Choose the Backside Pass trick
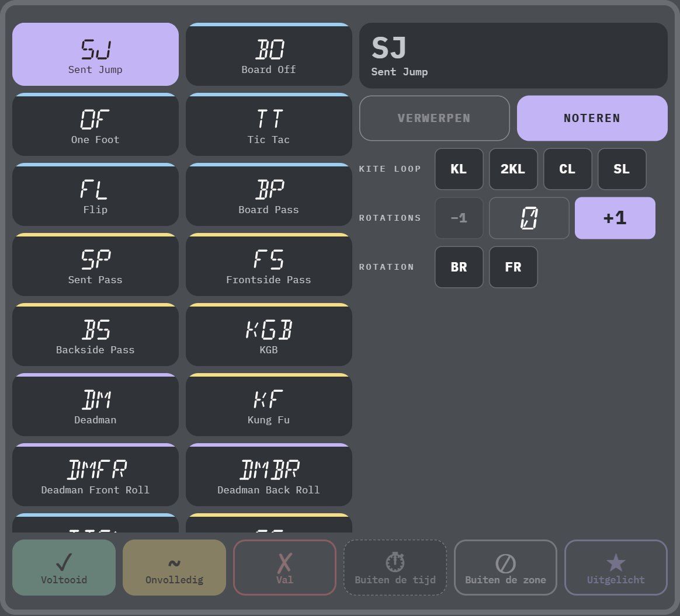Image resolution: width=680 pixels, height=616 pixels. pos(95,335)
